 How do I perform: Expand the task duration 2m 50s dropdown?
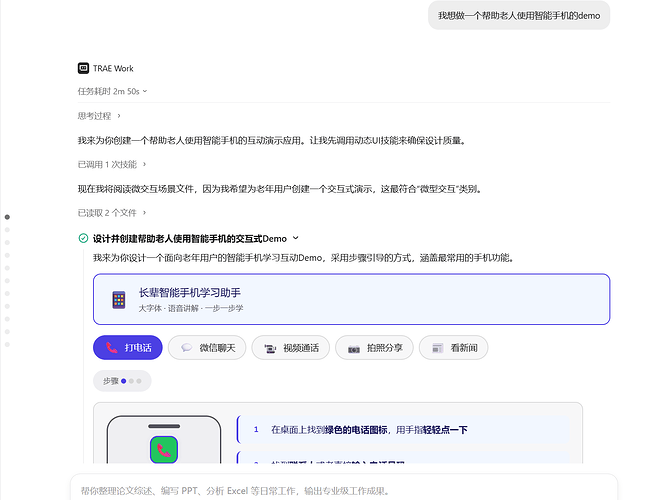pos(112,91)
